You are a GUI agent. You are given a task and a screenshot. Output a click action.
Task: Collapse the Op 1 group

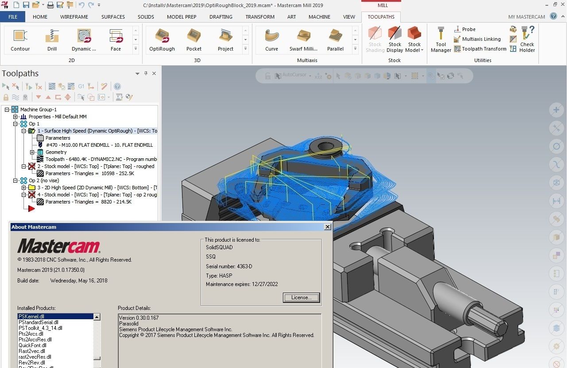pos(15,124)
